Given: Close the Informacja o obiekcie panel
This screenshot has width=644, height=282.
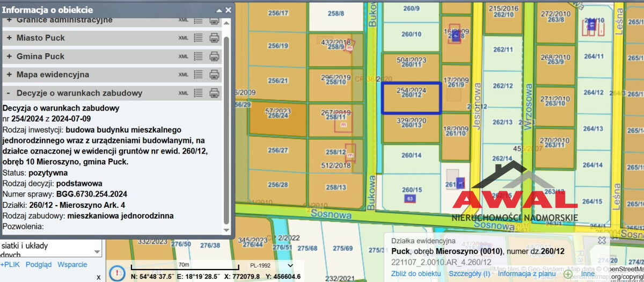Looking at the screenshot, I should click(x=228, y=10).
